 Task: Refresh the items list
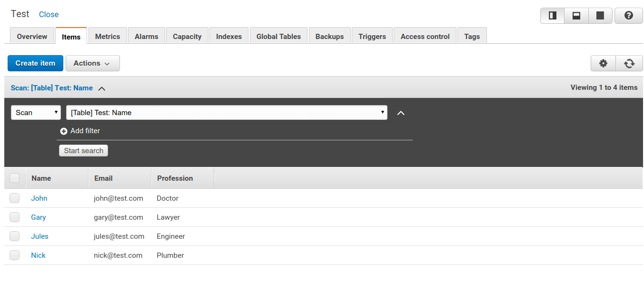pos(629,63)
